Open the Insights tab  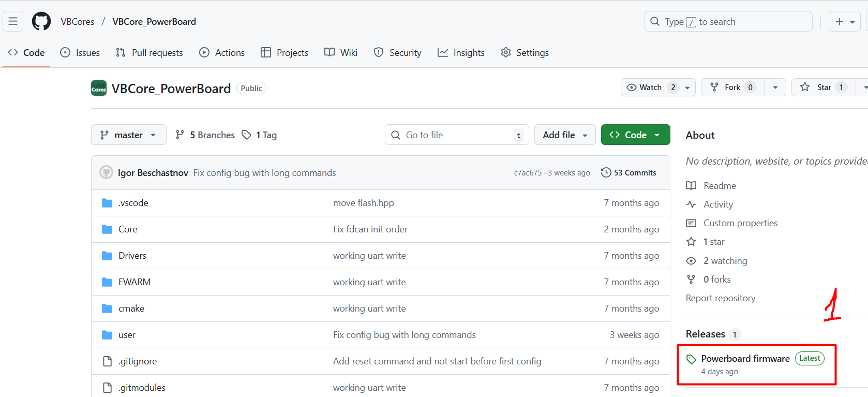(x=461, y=53)
